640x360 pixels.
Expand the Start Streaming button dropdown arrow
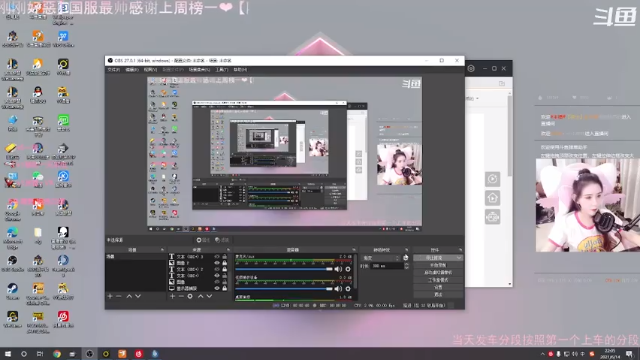459,258
